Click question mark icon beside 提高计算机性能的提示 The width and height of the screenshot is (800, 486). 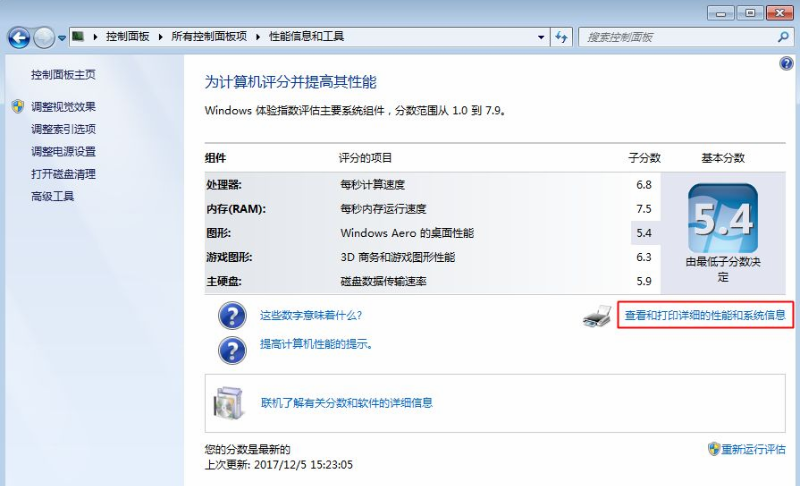click(232, 348)
